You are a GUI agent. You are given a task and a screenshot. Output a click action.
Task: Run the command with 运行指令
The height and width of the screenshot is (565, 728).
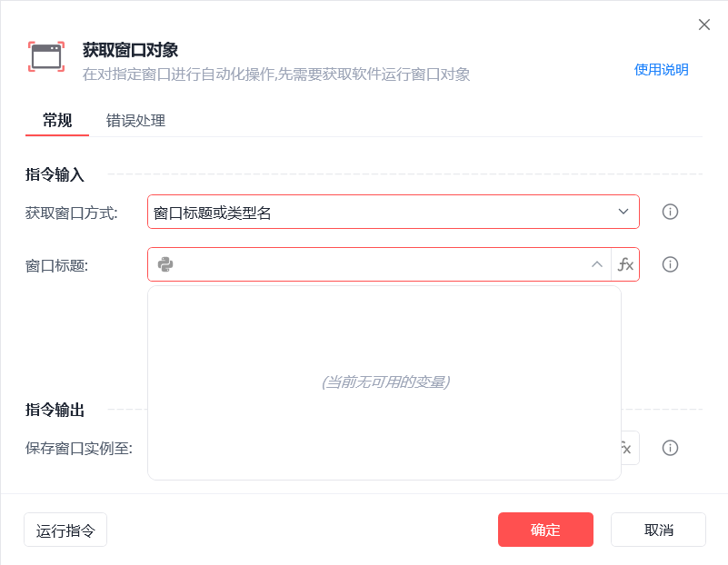(65, 530)
